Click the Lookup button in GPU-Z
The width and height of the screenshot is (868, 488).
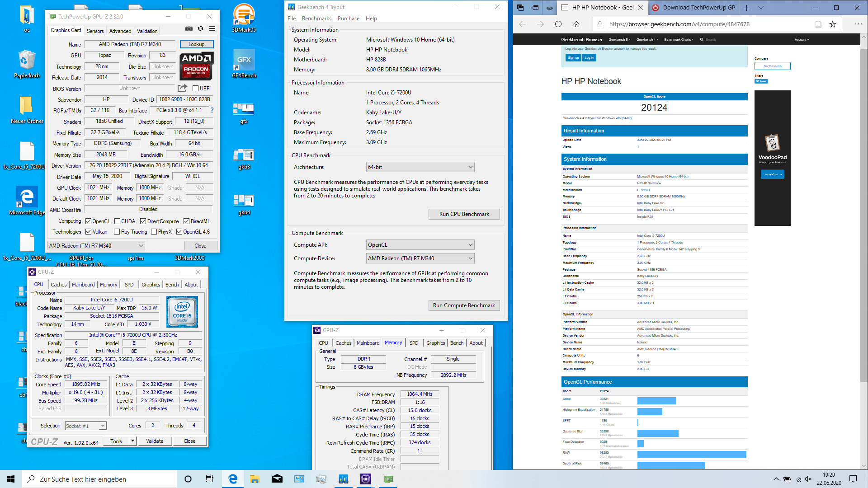tap(197, 44)
